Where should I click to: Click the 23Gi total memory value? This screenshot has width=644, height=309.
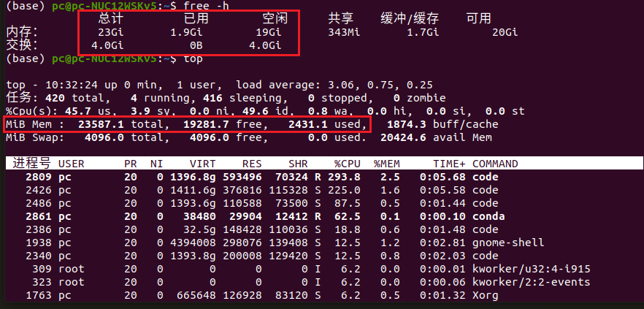pyautogui.click(x=111, y=32)
